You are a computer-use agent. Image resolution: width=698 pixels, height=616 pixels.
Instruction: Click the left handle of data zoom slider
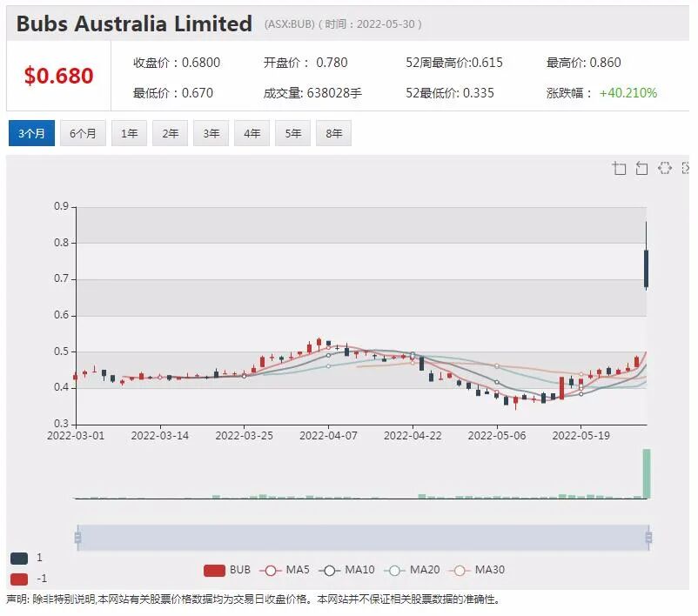(x=78, y=538)
